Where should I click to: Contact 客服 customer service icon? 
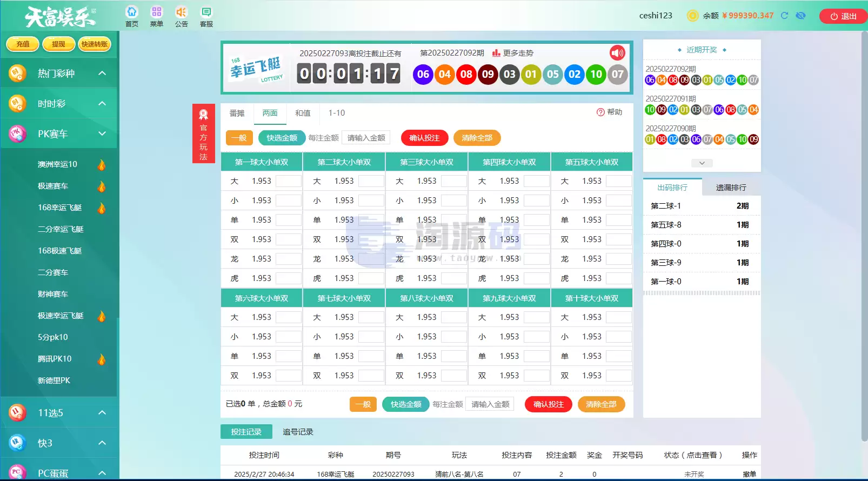pos(206,12)
